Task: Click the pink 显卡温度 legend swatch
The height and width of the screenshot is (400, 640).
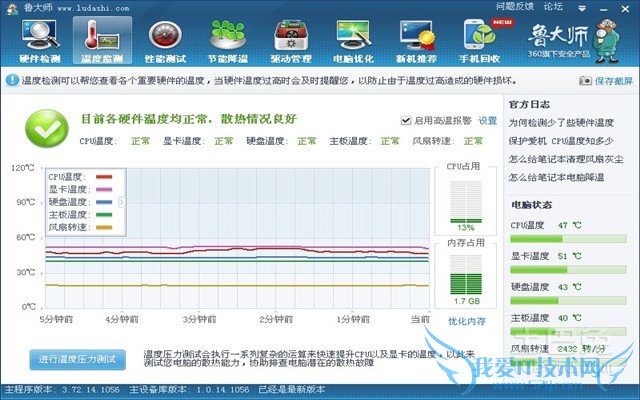Action: click(104, 189)
